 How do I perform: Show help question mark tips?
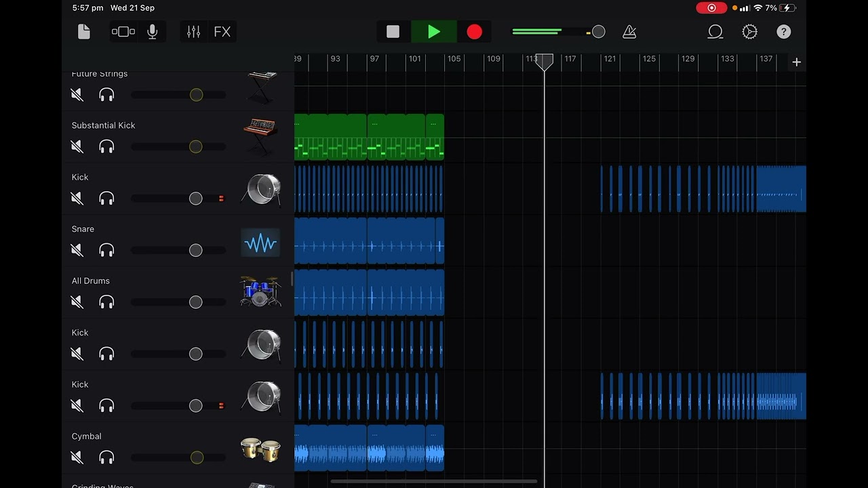(783, 32)
